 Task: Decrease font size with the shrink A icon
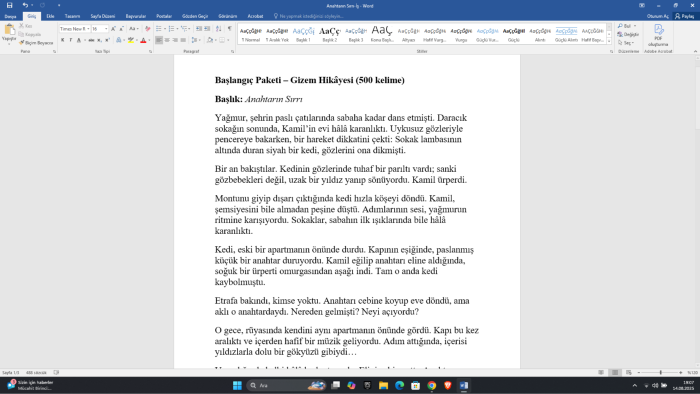pyautogui.click(x=121, y=29)
